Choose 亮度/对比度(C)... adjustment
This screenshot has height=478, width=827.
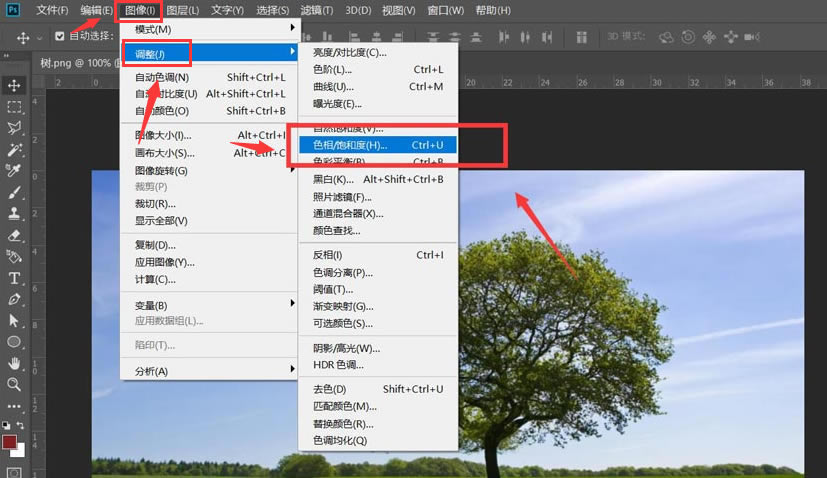[x=378, y=52]
